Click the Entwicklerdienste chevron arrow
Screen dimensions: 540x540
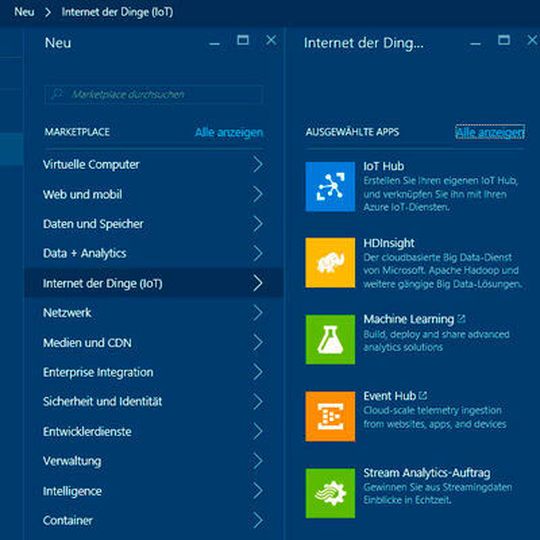(x=258, y=431)
